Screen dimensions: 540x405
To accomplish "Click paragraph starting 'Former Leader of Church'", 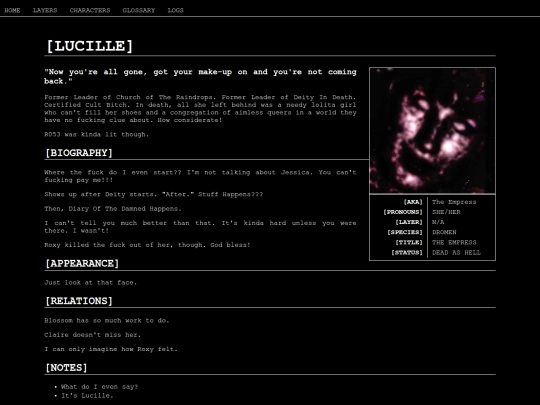I will coord(200,109).
